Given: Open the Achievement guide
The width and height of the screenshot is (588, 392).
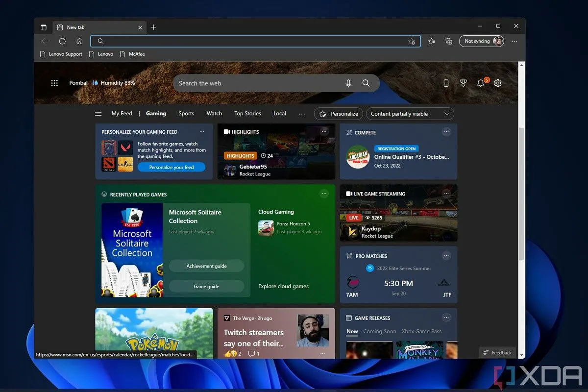Looking at the screenshot, I should pos(206,266).
